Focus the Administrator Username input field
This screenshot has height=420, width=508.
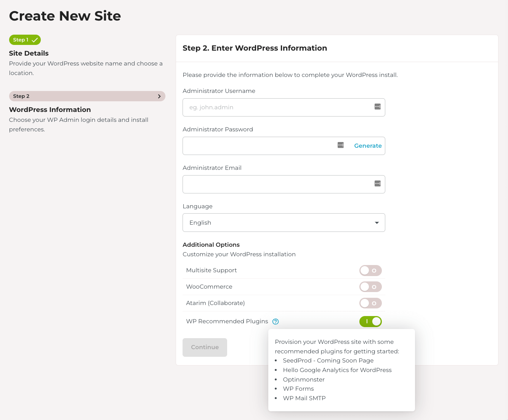tap(284, 107)
